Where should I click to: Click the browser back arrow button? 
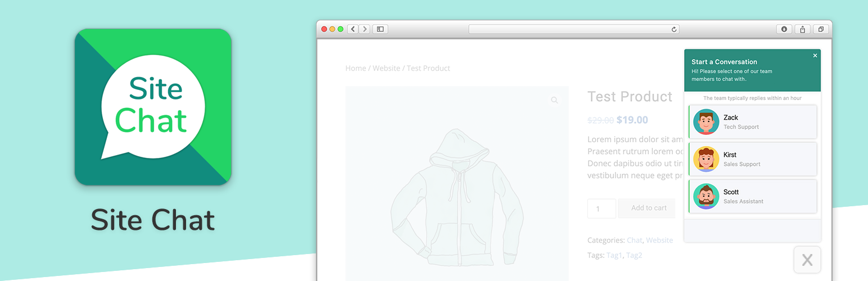click(x=353, y=29)
